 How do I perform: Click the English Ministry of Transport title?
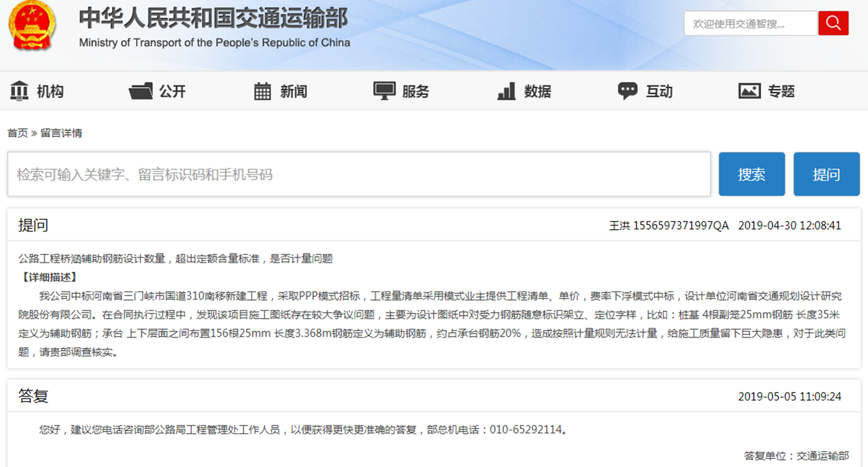click(214, 43)
